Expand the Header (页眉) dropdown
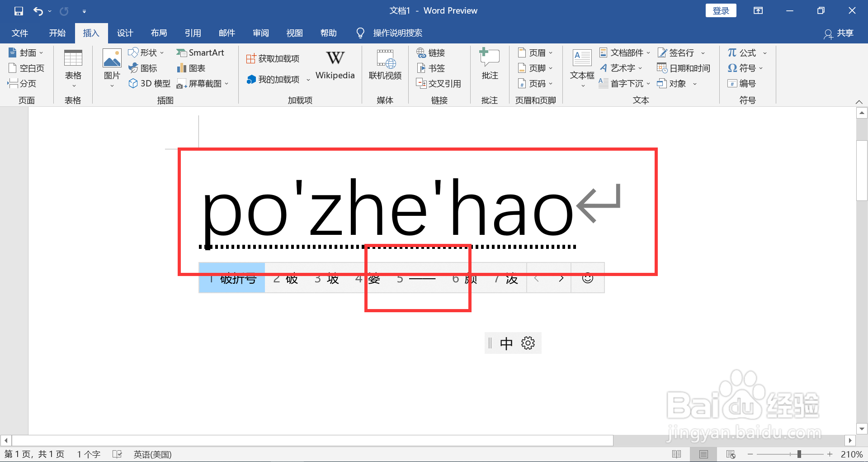 551,52
